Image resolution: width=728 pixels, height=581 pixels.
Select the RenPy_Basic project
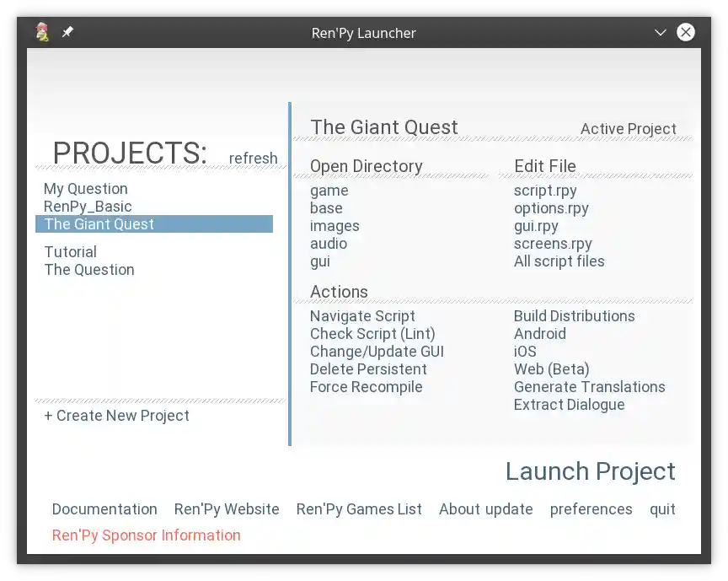[x=87, y=206]
